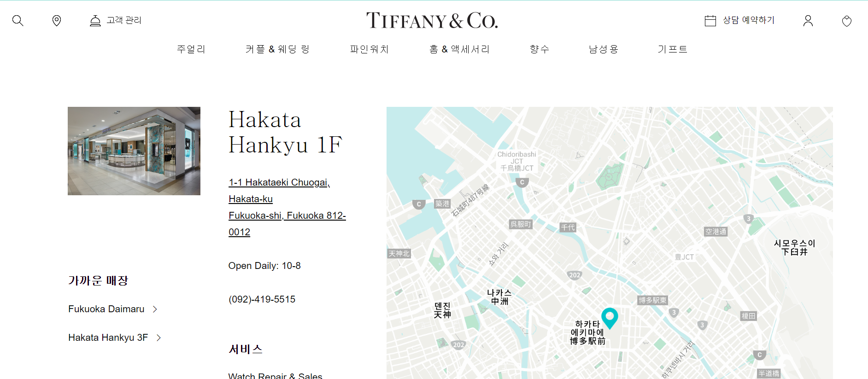Expand the Hakata Hankyu 3F chevron arrow
868x379 pixels.
[159, 338]
